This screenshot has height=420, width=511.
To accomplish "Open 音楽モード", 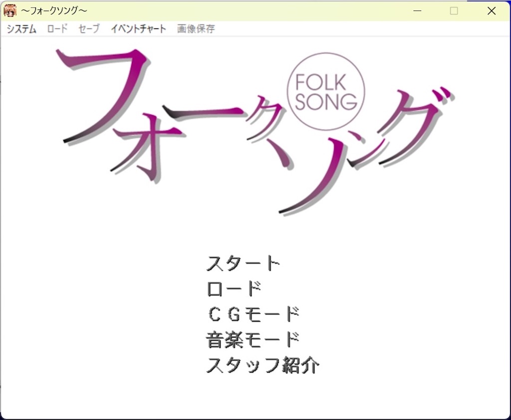I will [253, 340].
